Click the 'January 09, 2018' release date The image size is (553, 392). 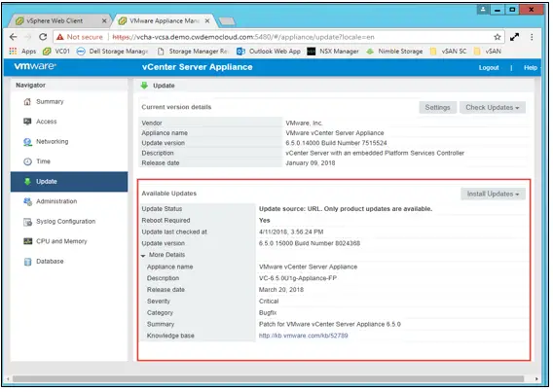click(311, 163)
